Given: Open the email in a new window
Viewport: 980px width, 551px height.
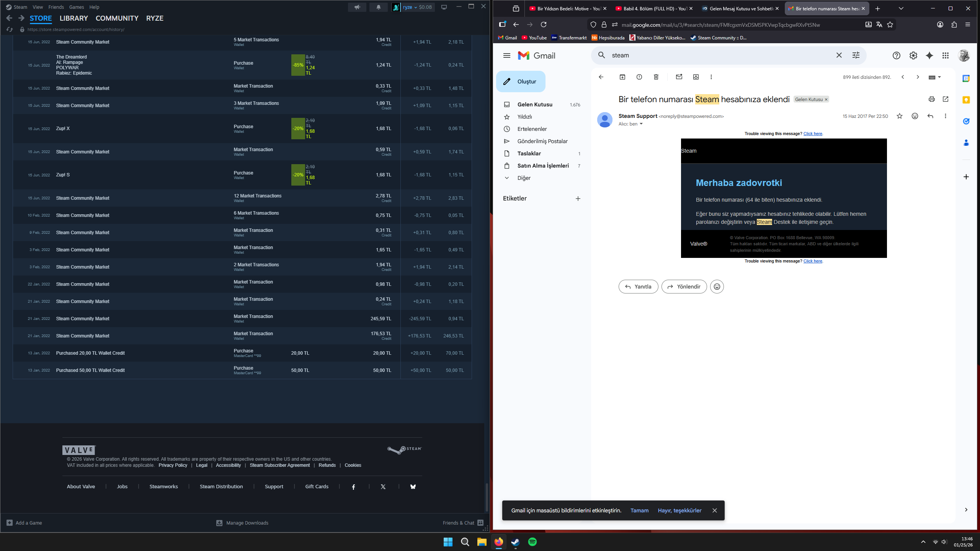Looking at the screenshot, I should (x=946, y=99).
